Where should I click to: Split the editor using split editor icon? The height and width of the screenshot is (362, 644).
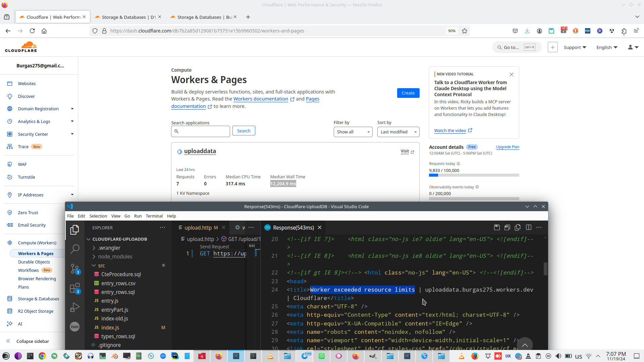(529, 227)
